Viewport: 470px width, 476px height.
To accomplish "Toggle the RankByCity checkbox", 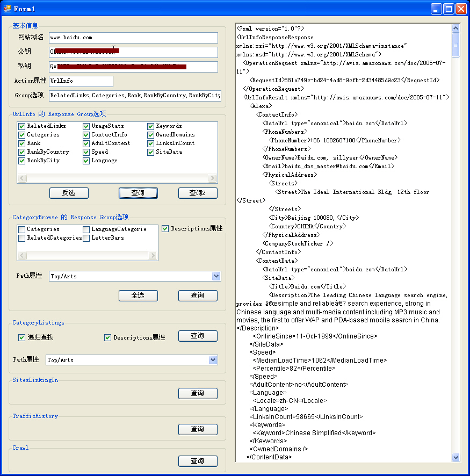I will [21, 161].
